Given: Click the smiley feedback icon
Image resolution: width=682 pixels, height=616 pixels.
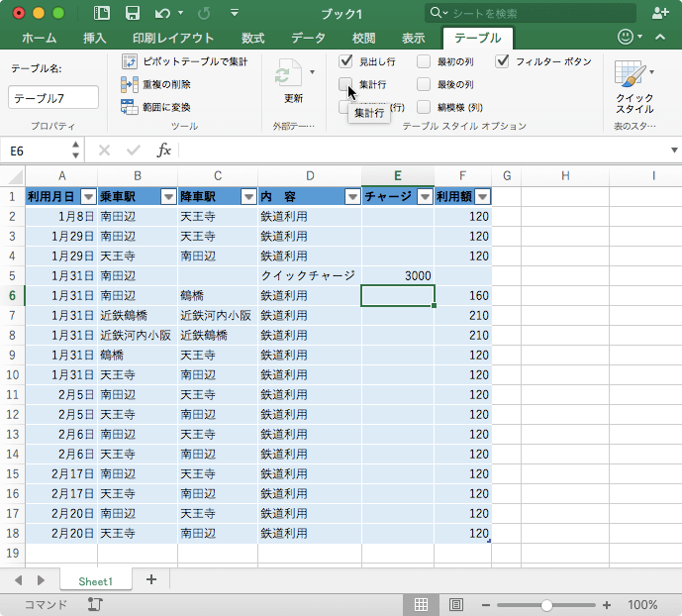Looking at the screenshot, I should [x=625, y=37].
